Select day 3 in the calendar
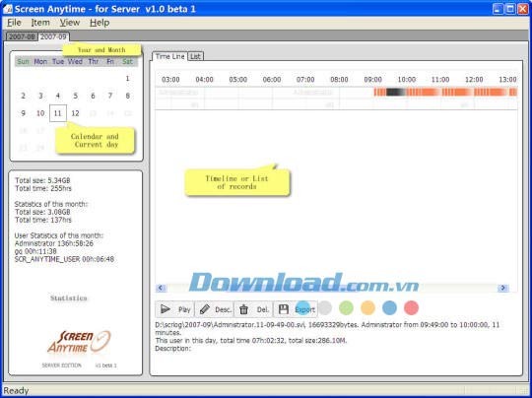Screen dimensions: 532x398 click(x=40, y=96)
